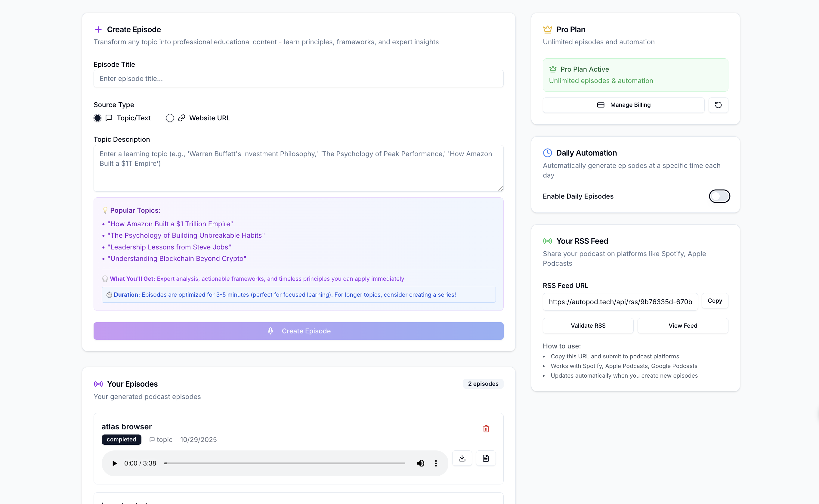This screenshot has height=504, width=819.
Task: Click the refresh subscription status icon
Action: (718, 105)
